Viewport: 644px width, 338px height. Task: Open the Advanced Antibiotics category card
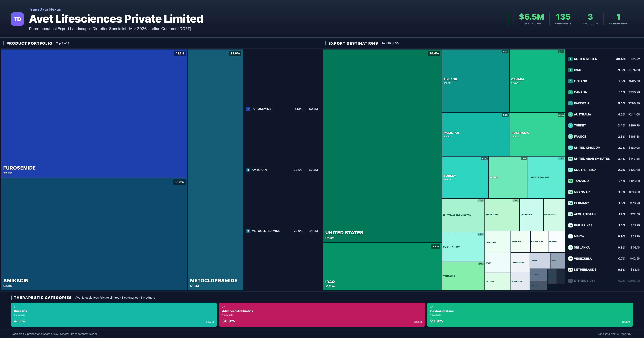pyautogui.click(x=322, y=315)
